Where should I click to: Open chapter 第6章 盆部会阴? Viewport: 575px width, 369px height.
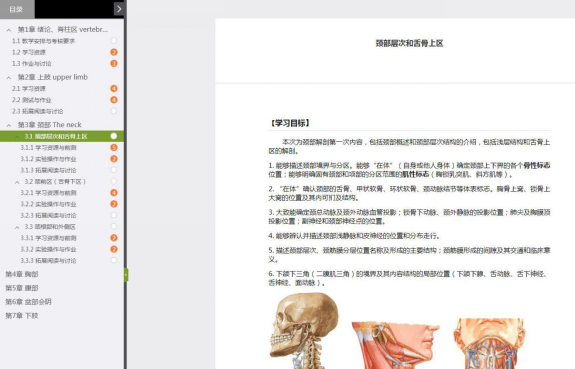28,302
